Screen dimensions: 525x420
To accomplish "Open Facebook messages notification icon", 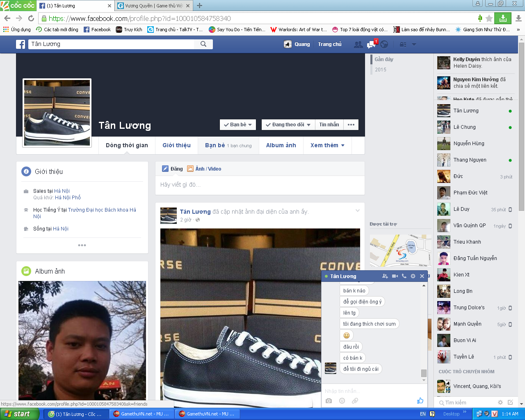I will pyautogui.click(x=372, y=44).
